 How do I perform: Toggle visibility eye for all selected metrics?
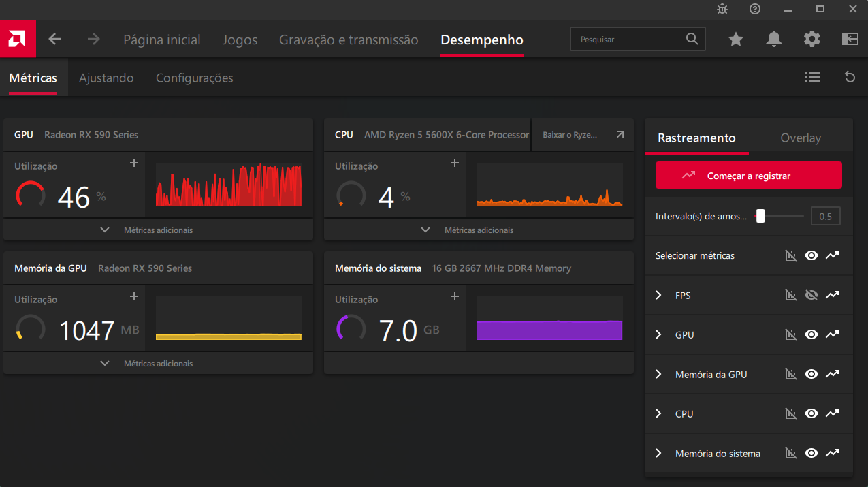coord(811,256)
